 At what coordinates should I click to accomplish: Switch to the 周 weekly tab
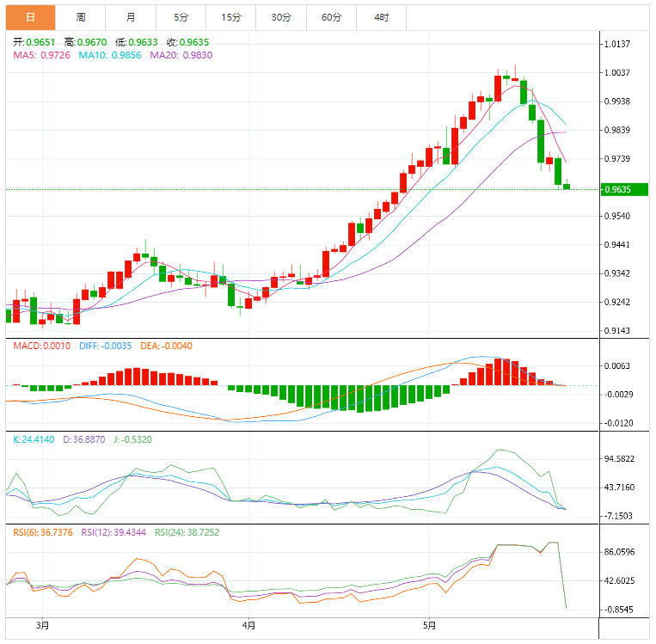[81, 17]
